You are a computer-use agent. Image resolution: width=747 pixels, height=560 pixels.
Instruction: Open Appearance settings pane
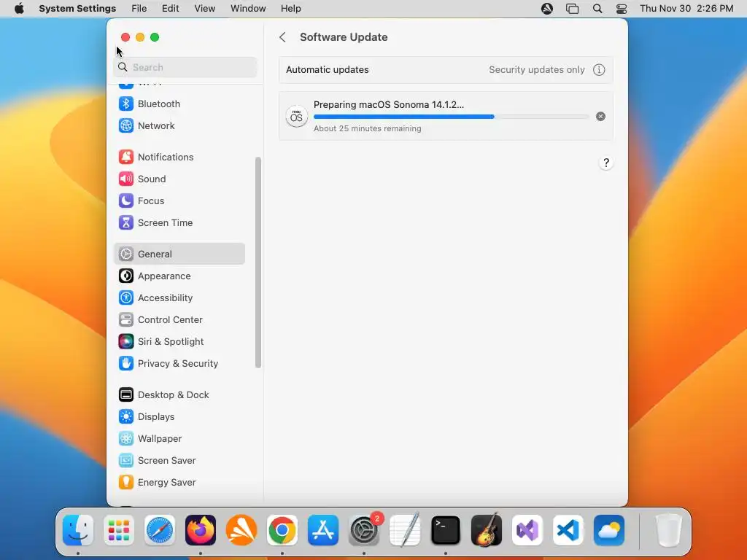tap(179, 276)
